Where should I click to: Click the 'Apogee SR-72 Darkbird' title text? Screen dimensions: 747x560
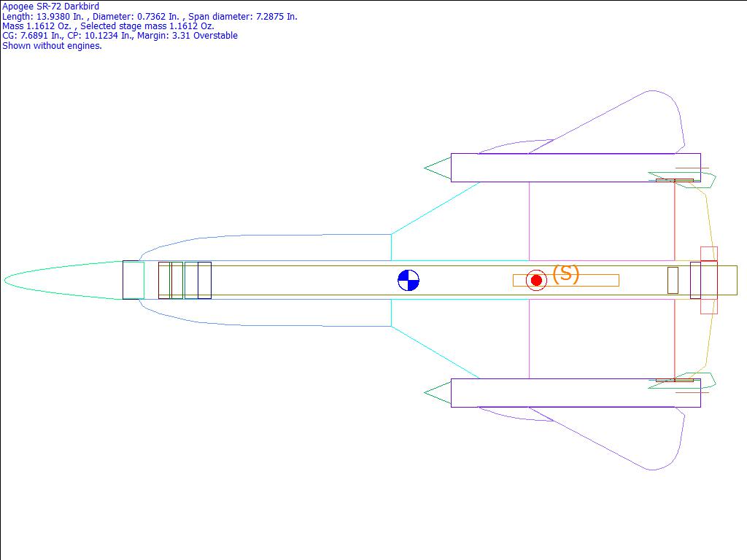51,7
